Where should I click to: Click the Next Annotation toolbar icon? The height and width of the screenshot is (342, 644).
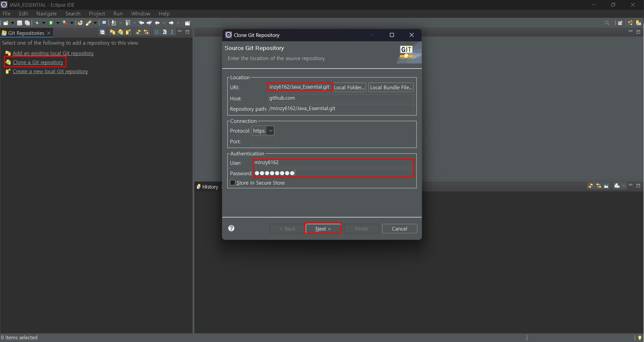pyautogui.click(x=114, y=23)
